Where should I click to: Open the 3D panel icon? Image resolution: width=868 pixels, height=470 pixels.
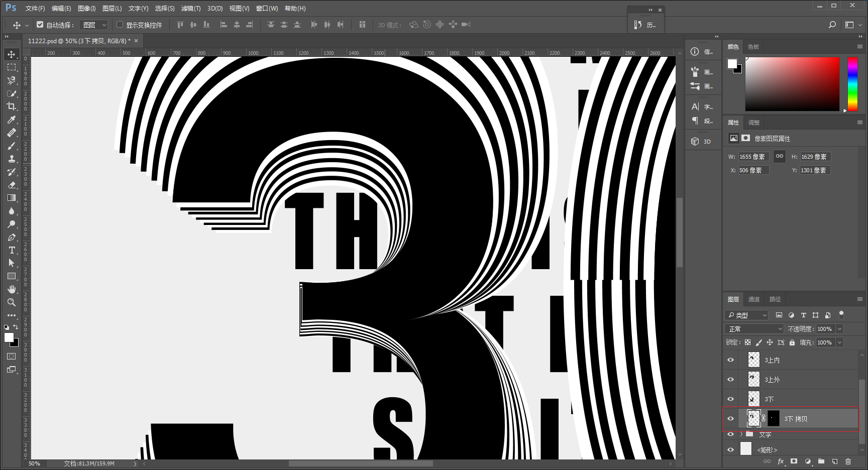coord(702,142)
